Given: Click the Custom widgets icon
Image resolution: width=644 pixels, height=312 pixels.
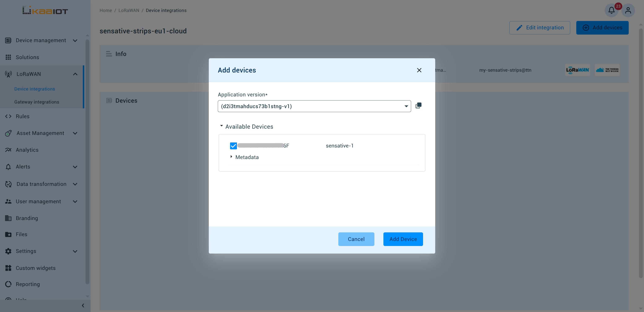Looking at the screenshot, I should click(8, 268).
